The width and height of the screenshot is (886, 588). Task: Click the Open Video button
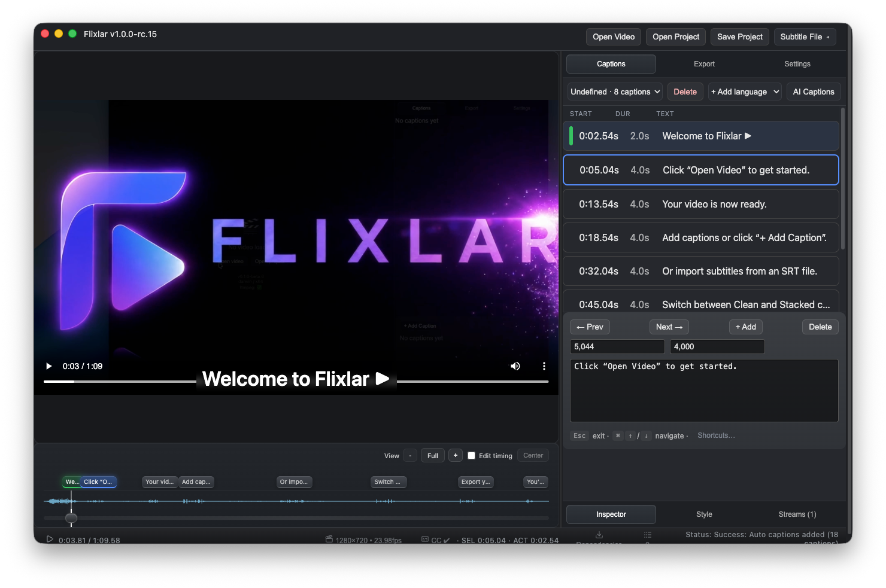pyautogui.click(x=614, y=36)
